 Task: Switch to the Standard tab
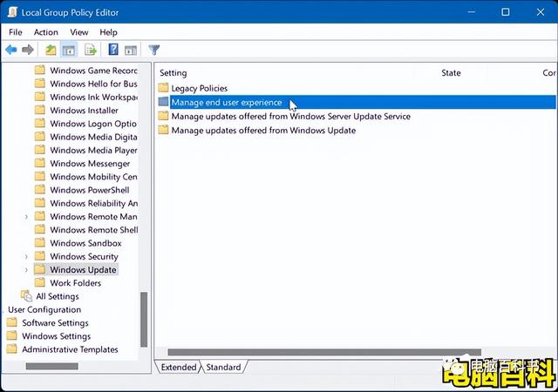223,367
